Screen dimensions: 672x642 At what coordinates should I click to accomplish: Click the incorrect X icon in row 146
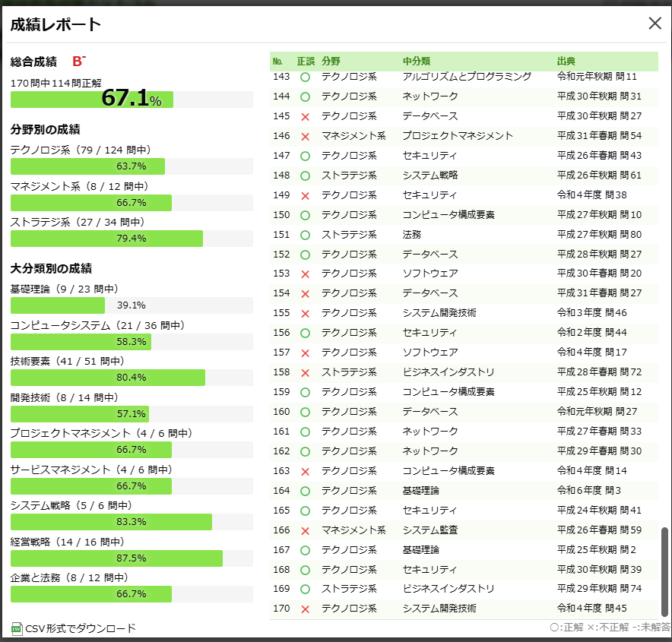(x=305, y=136)
